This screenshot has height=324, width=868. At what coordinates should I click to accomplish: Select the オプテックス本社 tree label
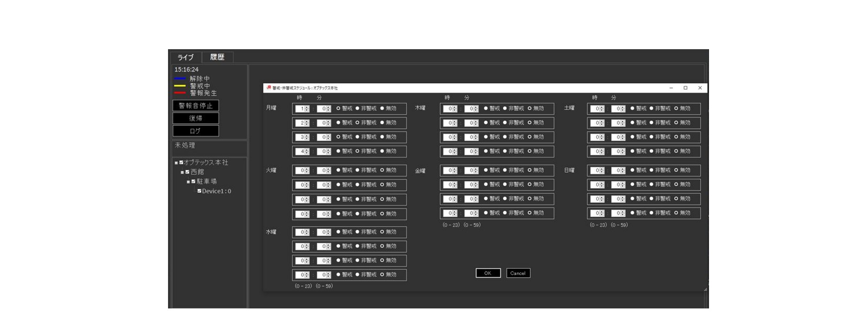(x=206, y=163)
